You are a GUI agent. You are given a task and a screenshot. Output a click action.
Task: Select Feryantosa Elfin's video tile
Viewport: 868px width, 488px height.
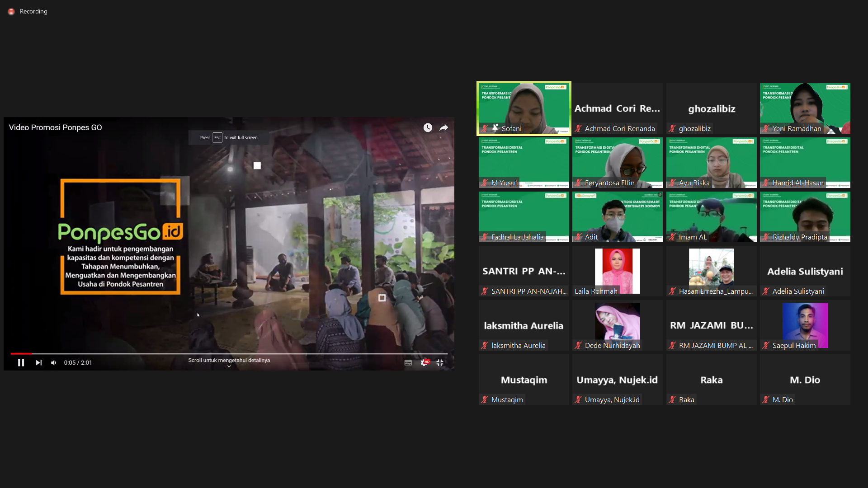pos(618,163)
